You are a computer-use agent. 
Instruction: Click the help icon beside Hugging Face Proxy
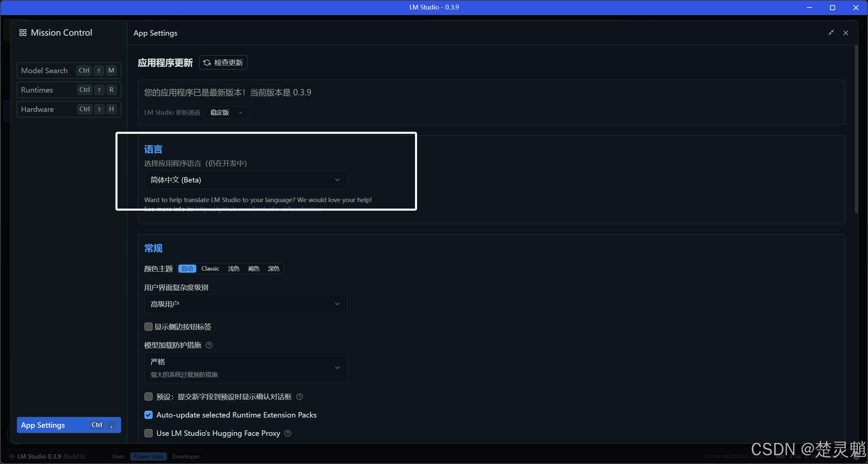click(288, 433)
